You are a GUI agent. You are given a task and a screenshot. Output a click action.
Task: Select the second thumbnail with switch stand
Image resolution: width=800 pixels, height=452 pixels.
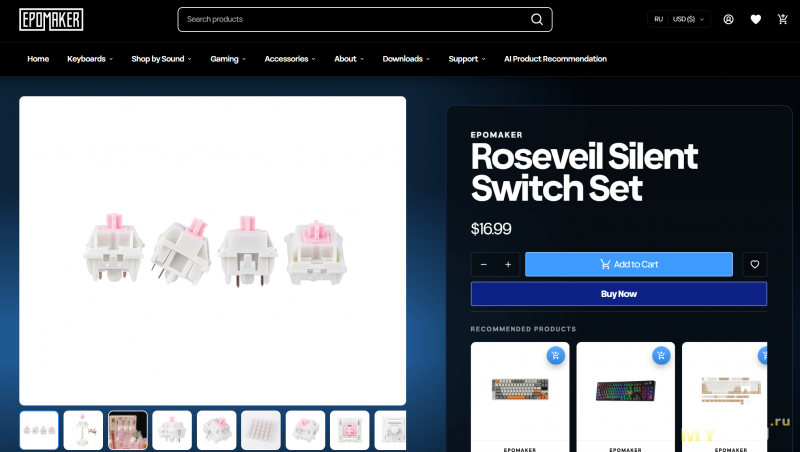(x=83, y=430)
